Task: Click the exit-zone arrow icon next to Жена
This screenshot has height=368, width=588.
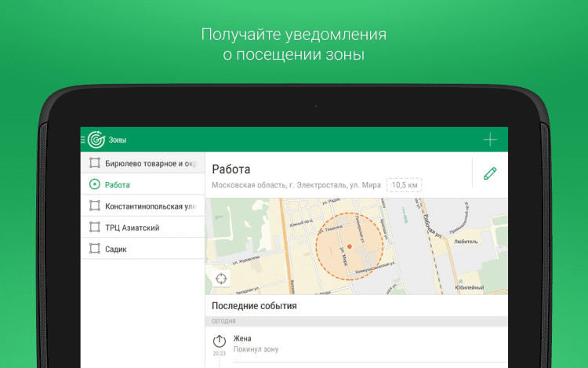Action: pyautogui.click(x=220, y=341)
